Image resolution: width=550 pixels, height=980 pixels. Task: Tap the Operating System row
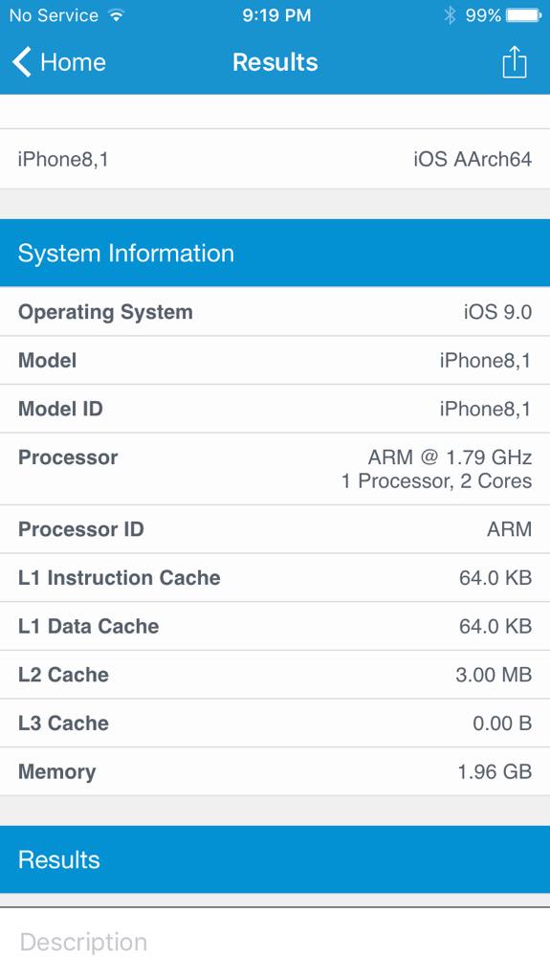275,312
